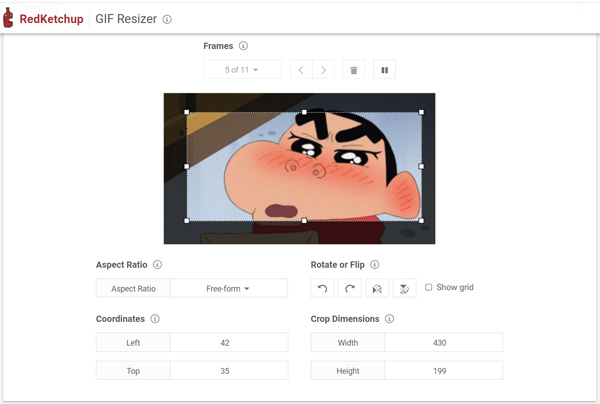Rotate the image counter-clockwise
The image size is (600, 404).
coord(323,288)
